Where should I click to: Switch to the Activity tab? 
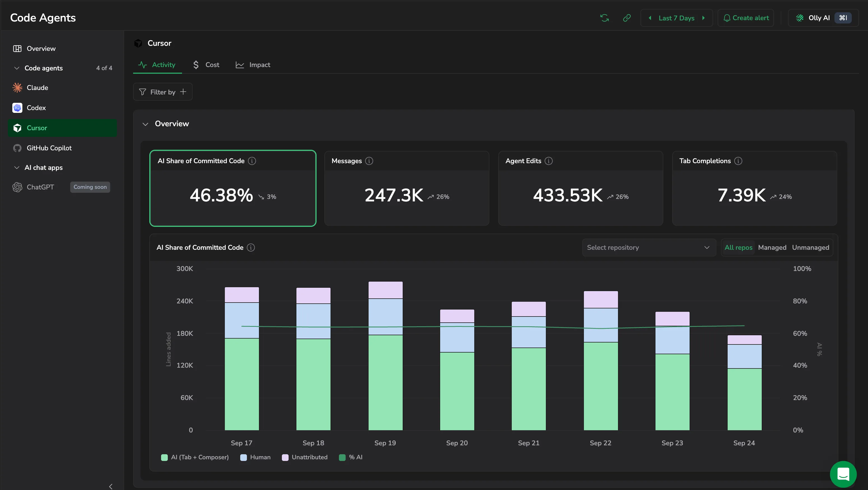click(157, 65)
